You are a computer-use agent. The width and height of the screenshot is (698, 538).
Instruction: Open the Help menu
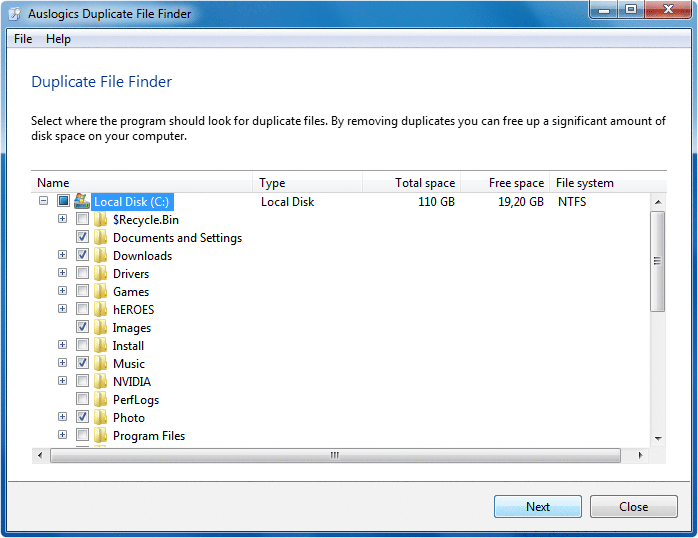tap(58, 39)
